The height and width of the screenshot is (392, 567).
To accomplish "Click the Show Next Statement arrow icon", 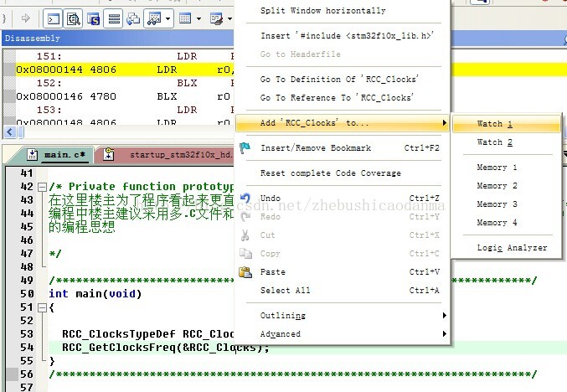I will point(25,18).
